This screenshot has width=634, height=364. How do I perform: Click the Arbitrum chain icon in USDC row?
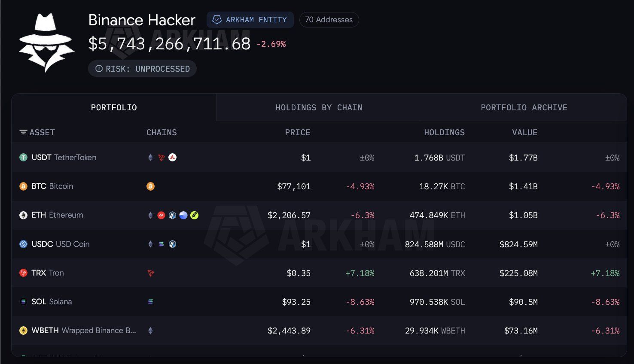[173, 244]
